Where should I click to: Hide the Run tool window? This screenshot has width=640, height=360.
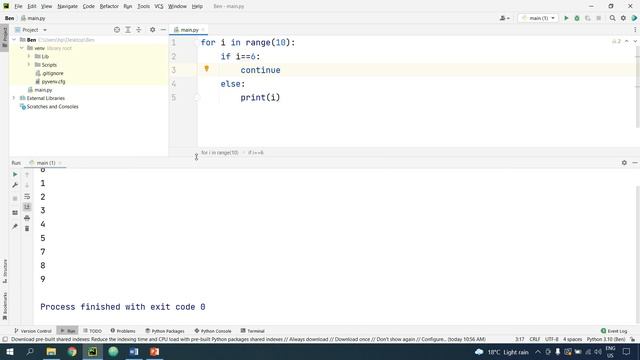pos(635,163)
